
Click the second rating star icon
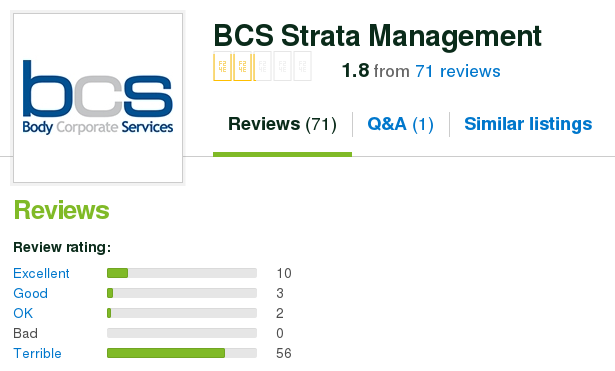point(242,66)
